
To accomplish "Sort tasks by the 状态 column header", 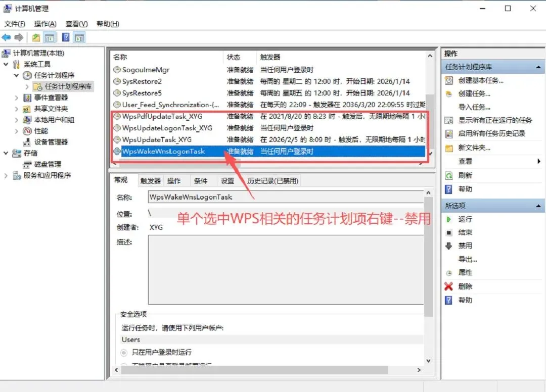I will coord(240,57).
